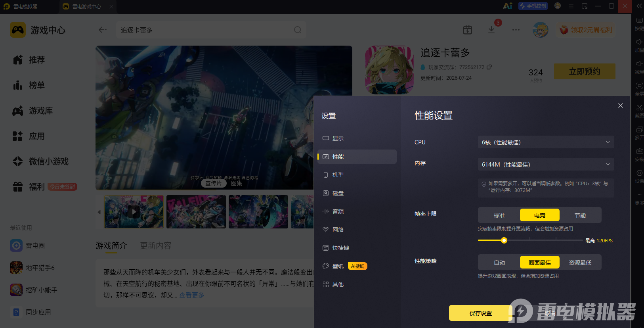644x328 pixels.
Task: Select 自动 performance strategy
Action: 499,263
